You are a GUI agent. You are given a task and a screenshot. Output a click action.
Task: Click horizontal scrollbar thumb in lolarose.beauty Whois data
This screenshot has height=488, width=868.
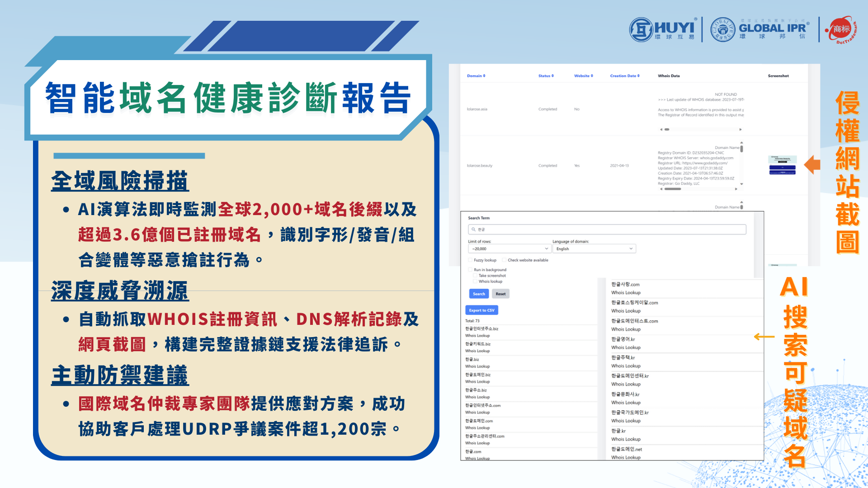pos(672,189)
